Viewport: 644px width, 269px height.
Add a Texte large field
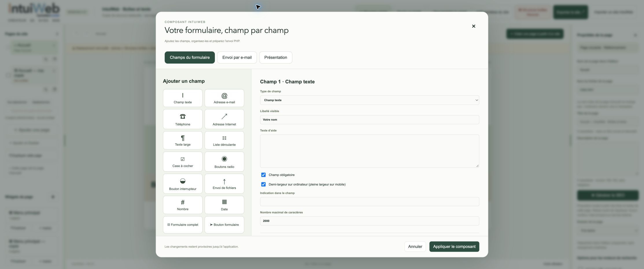pos(182,140)
